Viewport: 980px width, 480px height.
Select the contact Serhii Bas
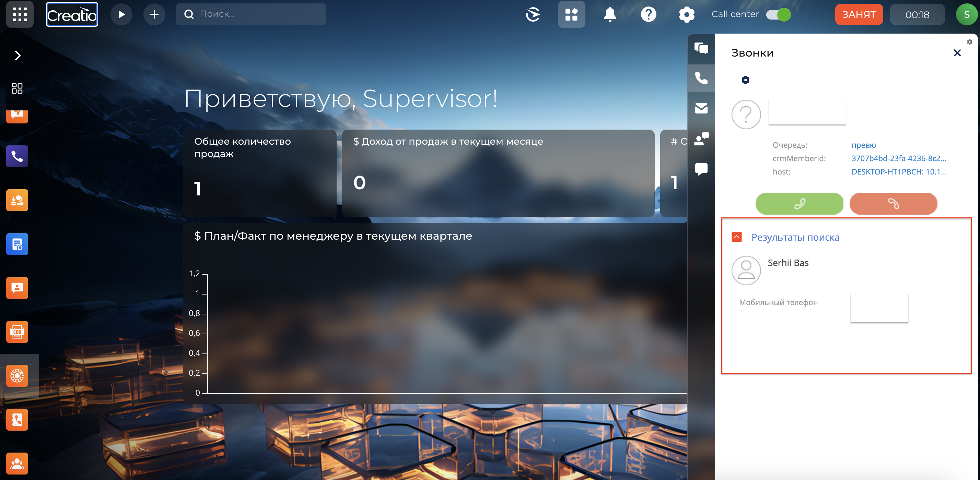pos(788,263)
